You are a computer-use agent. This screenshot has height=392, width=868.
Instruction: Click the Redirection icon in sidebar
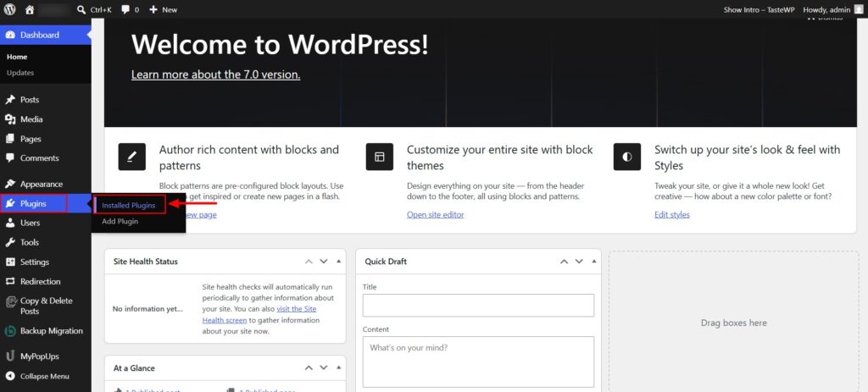click(10, 281)
